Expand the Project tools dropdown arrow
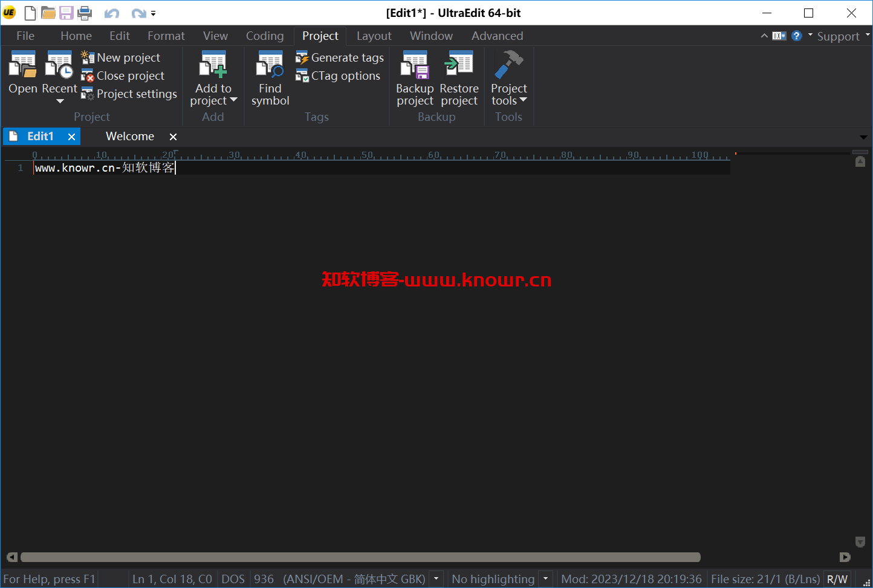Screen dimensions: 873x588 [524, 100]
